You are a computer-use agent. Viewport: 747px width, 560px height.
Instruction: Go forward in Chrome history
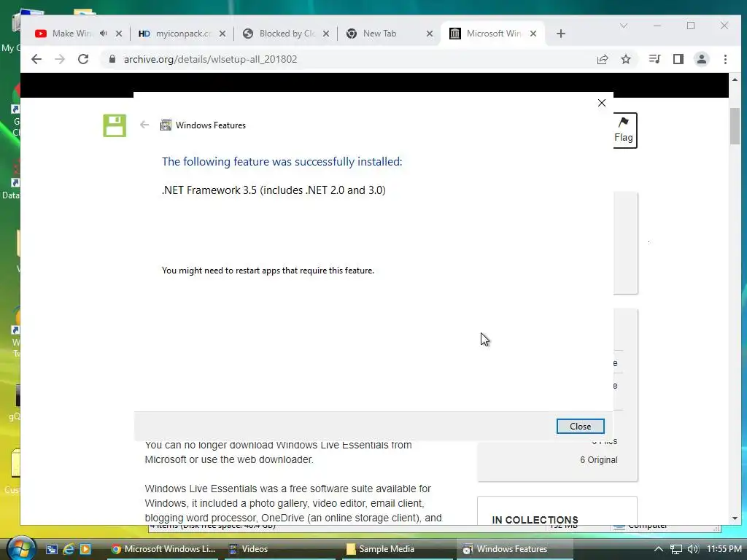[x=60, y=59]
